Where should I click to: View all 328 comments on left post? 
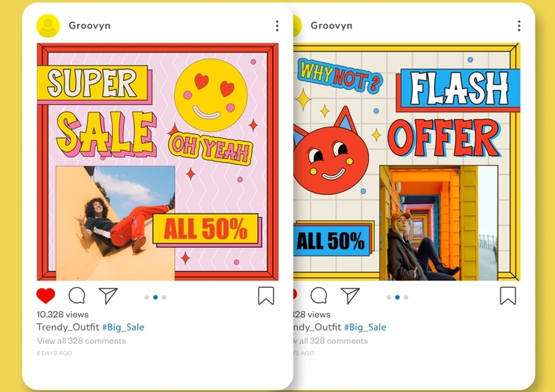[82, 341]
